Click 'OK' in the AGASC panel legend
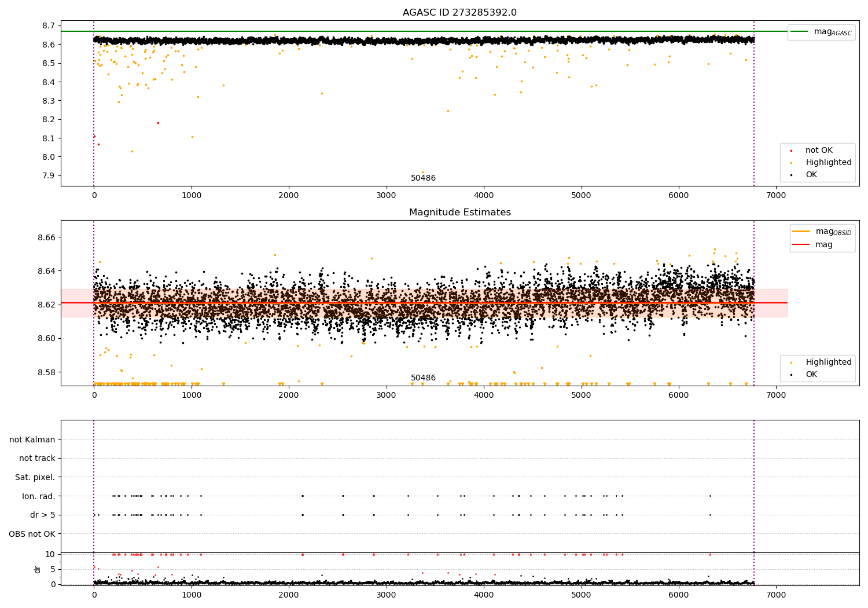Screen dimensions: 868x608 coord(811,175)
